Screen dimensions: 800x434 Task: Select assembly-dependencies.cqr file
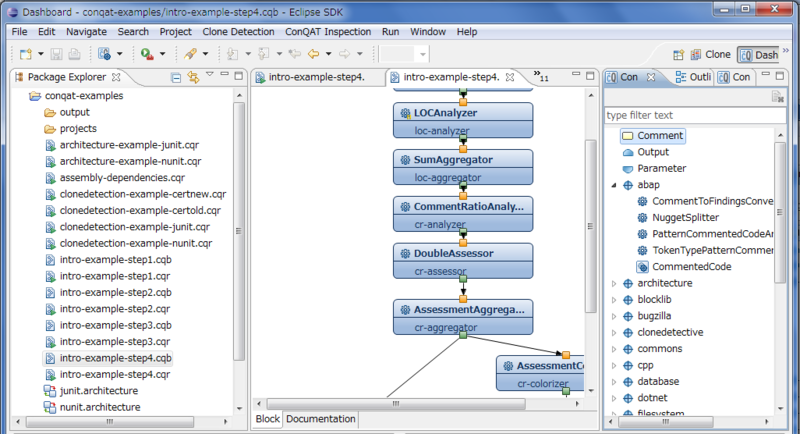pos(115,177)
